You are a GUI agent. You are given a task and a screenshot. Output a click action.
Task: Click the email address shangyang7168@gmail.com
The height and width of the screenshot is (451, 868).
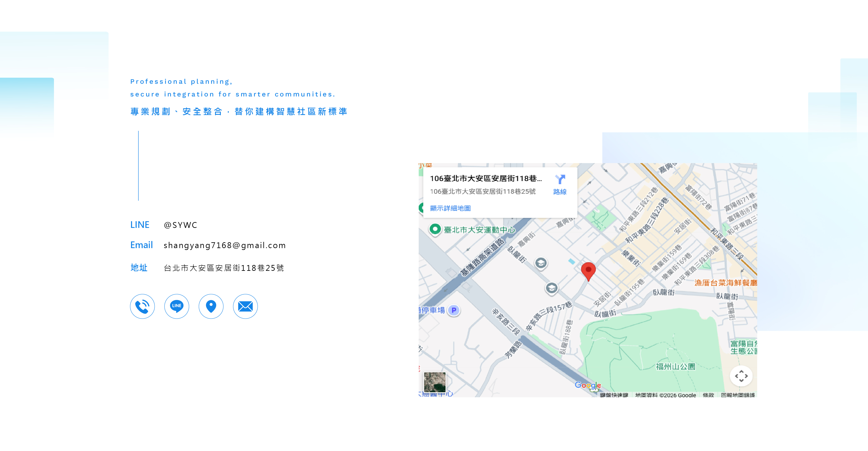tap(224, 245)
